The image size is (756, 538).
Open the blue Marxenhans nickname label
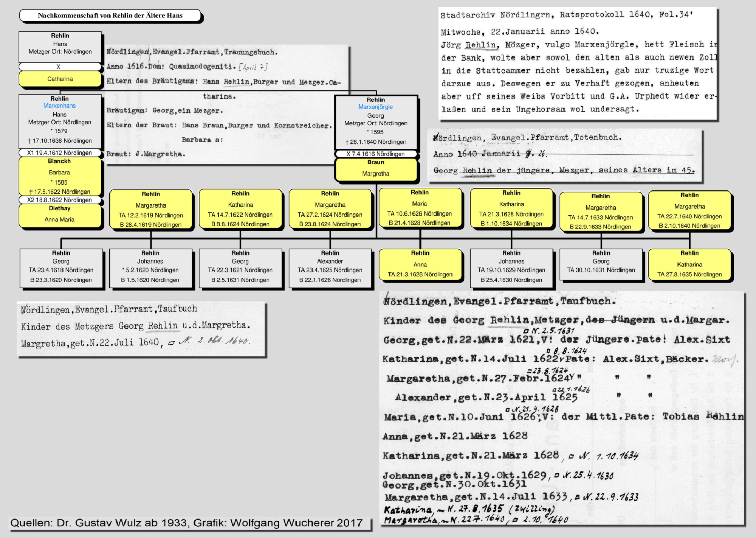tap(59, 106)
